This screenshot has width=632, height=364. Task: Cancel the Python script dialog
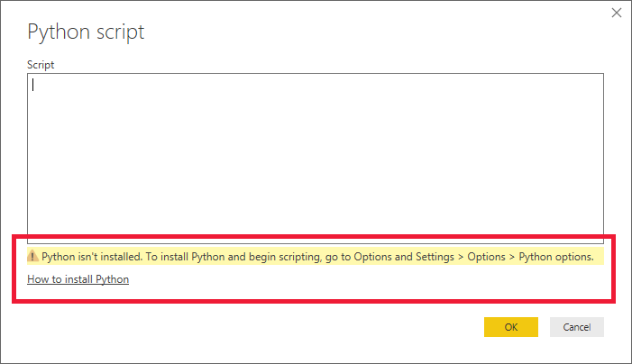click(x=576, y=327)
